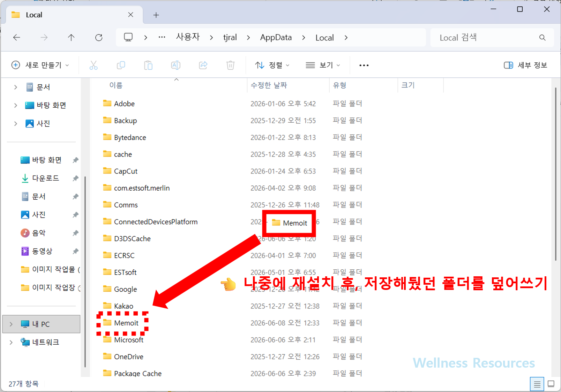Viewport: 561px width, 392px height.
Task: Select the Bytedance folder icon
Action: pyautogui.click(x=107, y=137)
